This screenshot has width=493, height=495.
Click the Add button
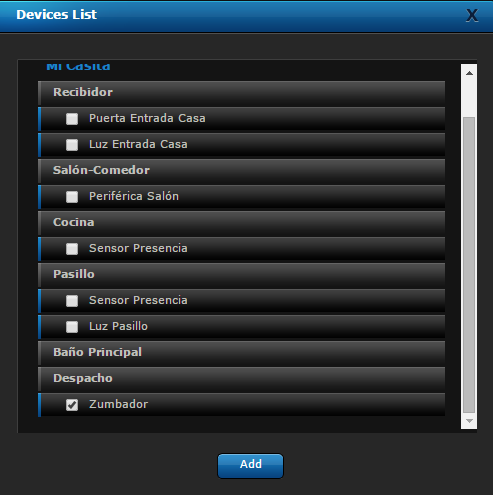[x=250, y=466]
